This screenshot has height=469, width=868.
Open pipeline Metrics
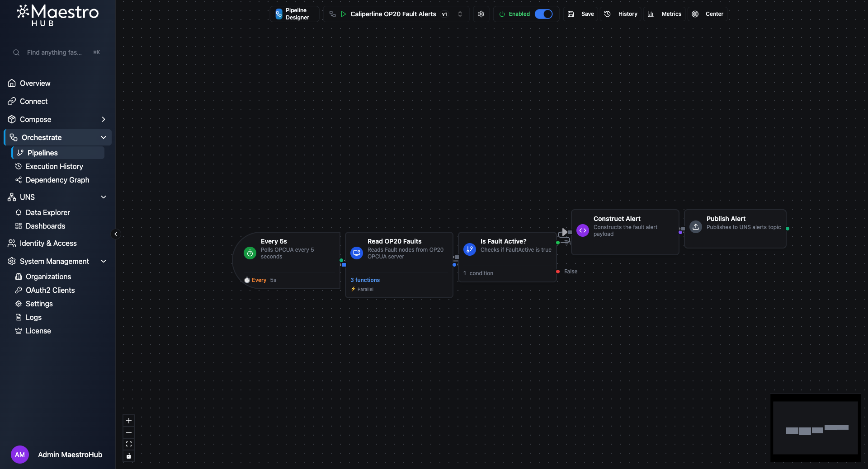[664, 14]
